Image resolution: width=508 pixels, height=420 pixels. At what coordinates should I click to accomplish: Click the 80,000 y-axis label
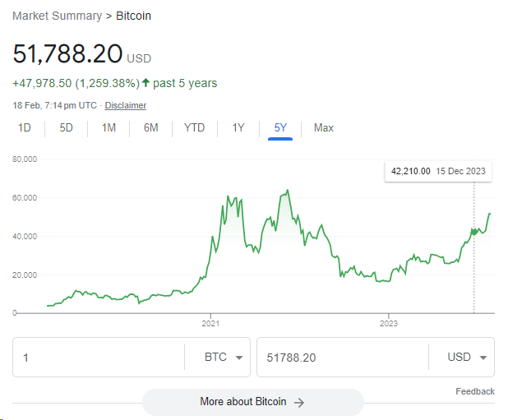point(25,159)
